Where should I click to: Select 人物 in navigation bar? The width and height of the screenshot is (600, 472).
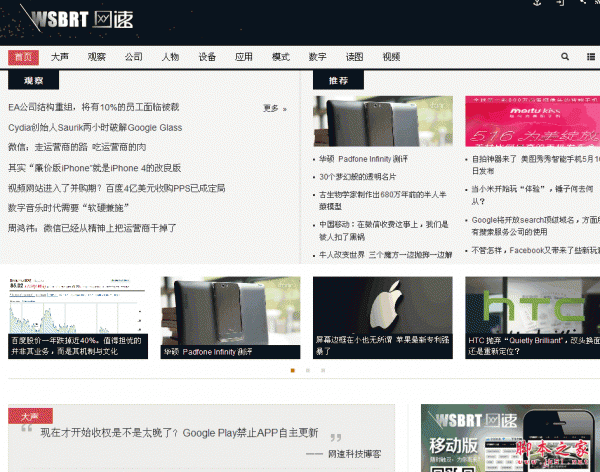170,57
